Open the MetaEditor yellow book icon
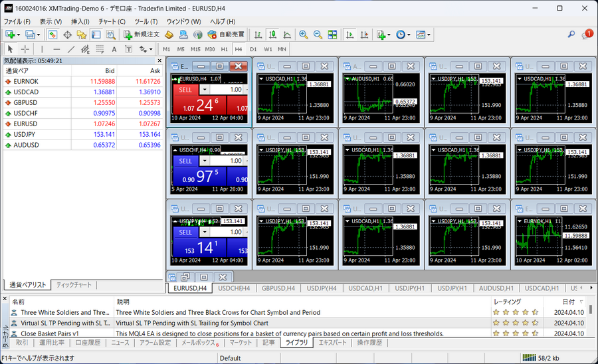This screenshot has height=364, width=598. [169, 35]
